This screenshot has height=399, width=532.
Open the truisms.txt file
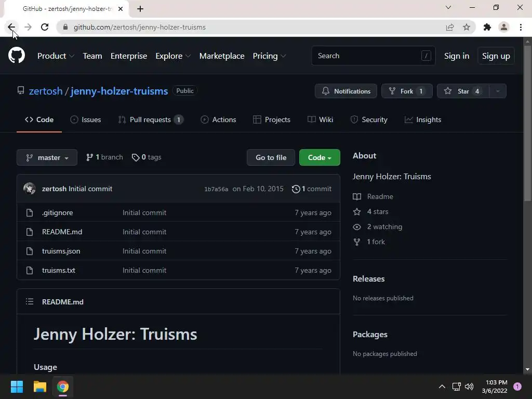pyautogui.click(x=59, y=270)
